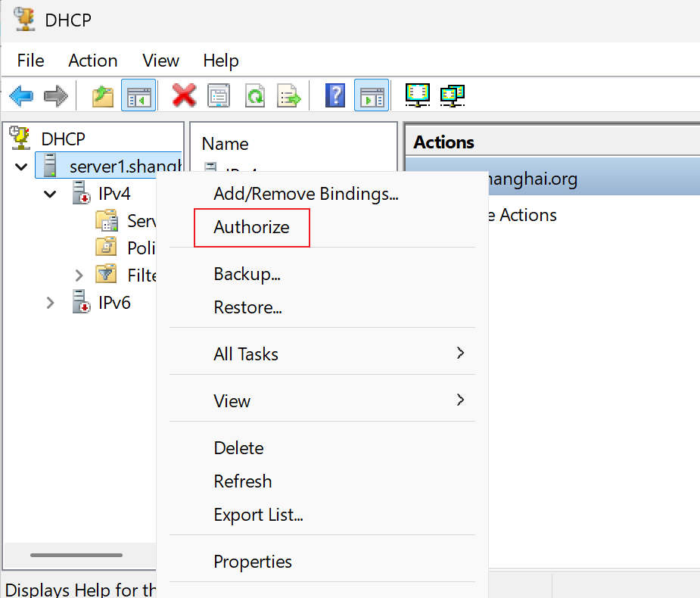Screen dimensions: 700x598
Task: Collapse the server1.shanghai tree node
Action: pyautogui.click(x=21, y=167)
